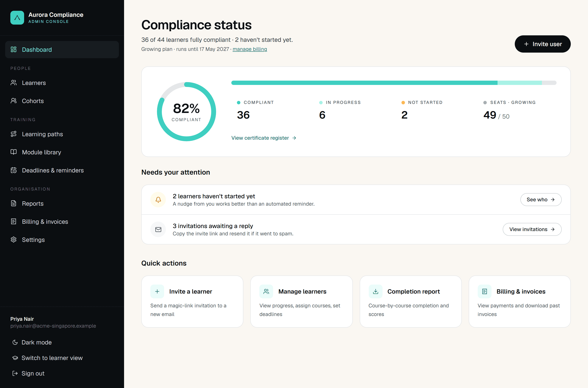588x388 pixels.
Task: Click the Dark mode moon icon
Action: click(15, 342)
